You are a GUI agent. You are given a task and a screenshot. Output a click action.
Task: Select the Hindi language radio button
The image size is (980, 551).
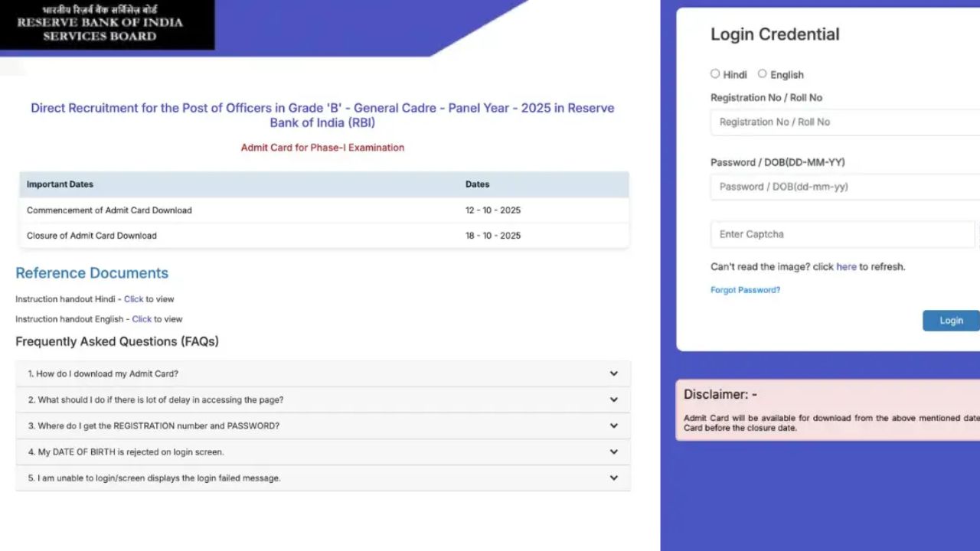point(715,74)
